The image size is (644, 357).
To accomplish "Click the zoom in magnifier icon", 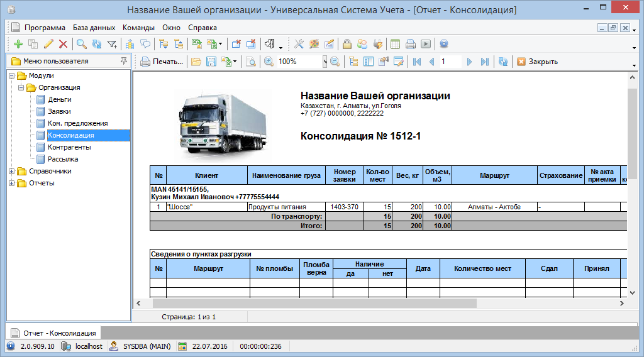I will pos(269,62).
